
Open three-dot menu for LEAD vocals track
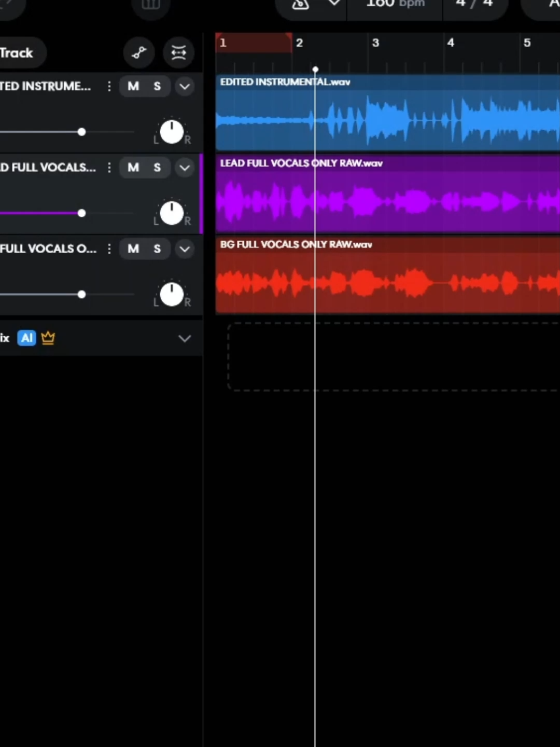pos(109,168)
